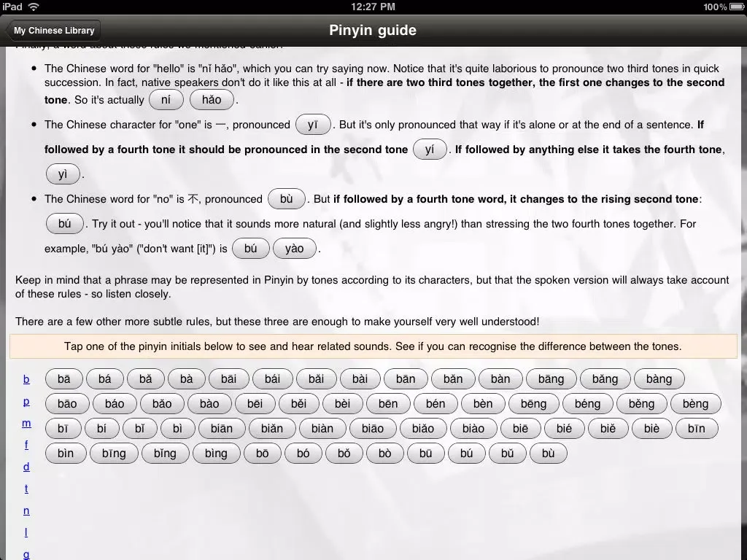The height and width of the screenshot is (560, 747).
Task: Play the 'bá' sound in grid
Action: pos(105,378)
